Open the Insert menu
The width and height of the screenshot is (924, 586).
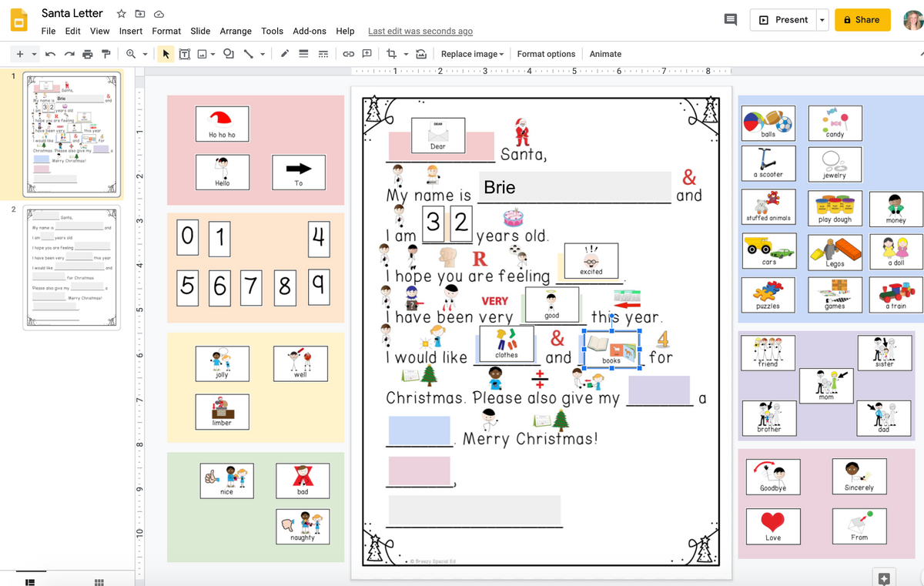[x=130, y=32]
